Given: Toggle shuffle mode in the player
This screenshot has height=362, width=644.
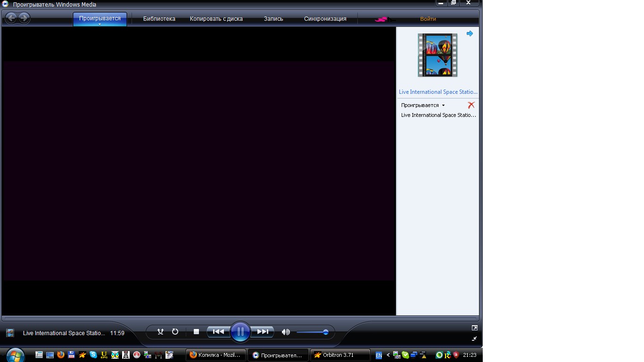Looking at the screenshot, I should pos(160,332).
